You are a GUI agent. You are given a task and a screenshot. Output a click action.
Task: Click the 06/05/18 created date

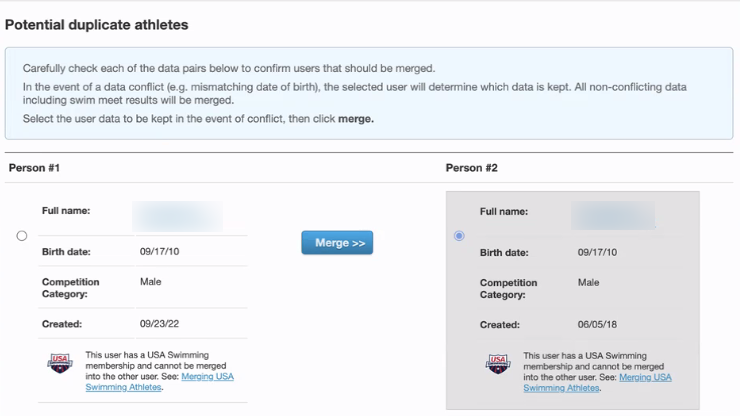tap(597, 325)
